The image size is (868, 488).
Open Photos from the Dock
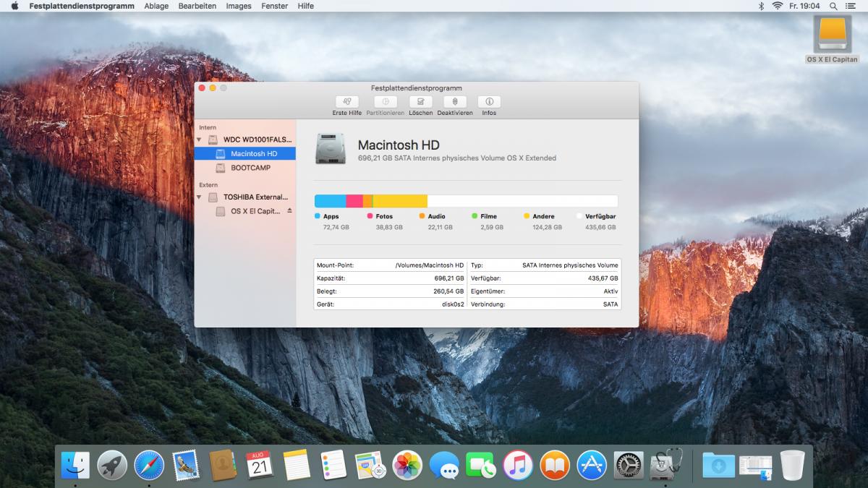407,465
